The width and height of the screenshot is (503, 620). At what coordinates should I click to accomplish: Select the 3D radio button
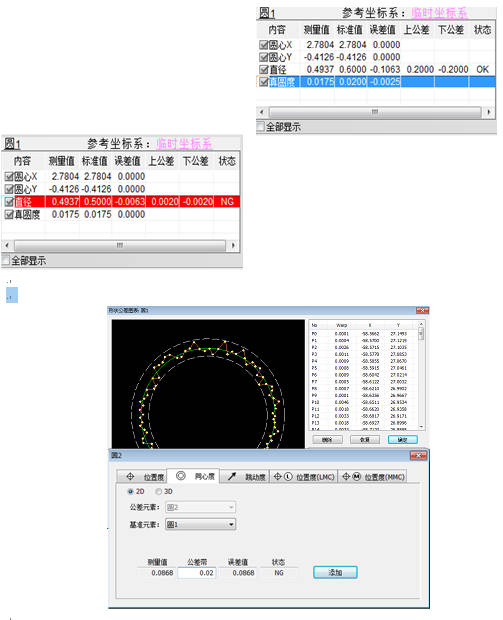coord(159,491)
